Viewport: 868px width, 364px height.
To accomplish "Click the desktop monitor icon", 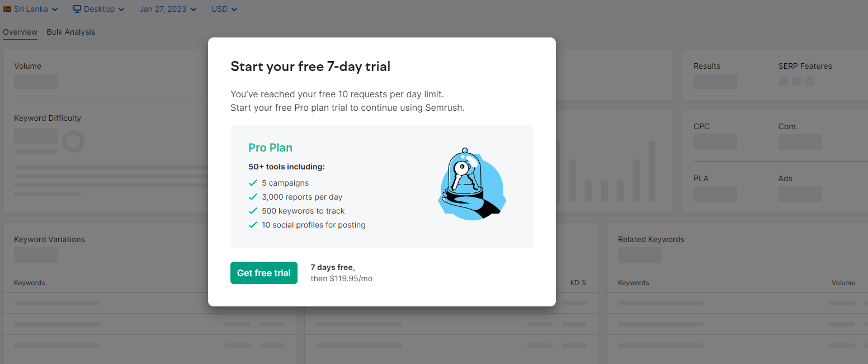I will click(x=77, y=9).
